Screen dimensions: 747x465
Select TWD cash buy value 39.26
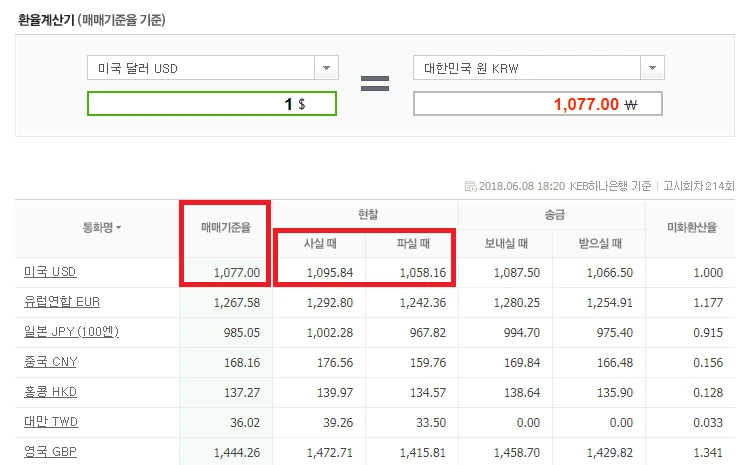(x=338, y=423)
